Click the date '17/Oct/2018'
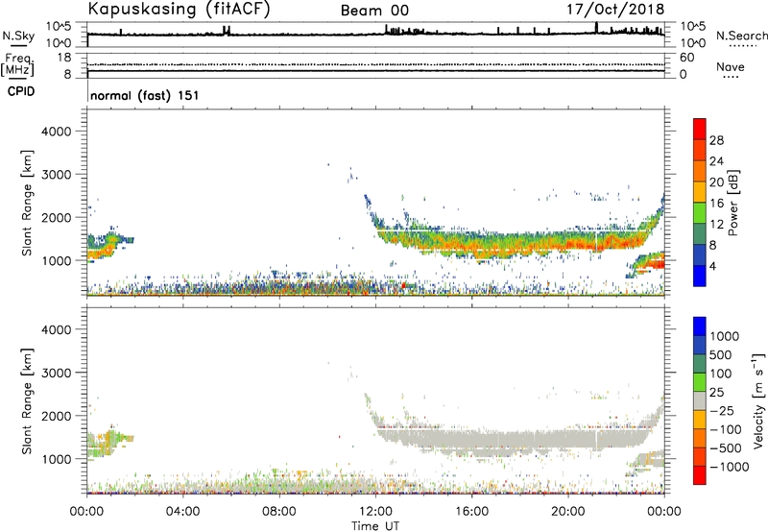 pos(615,10)
